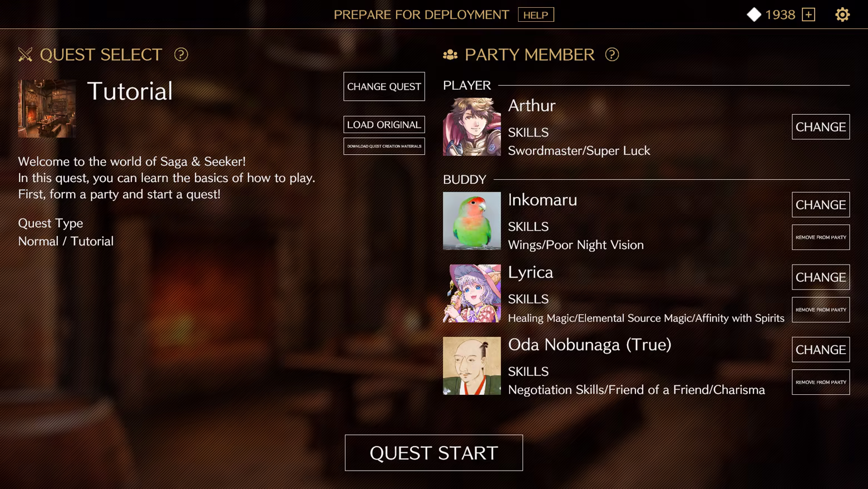Click Download Quest Creation Materials button

[x=384, y=146]
